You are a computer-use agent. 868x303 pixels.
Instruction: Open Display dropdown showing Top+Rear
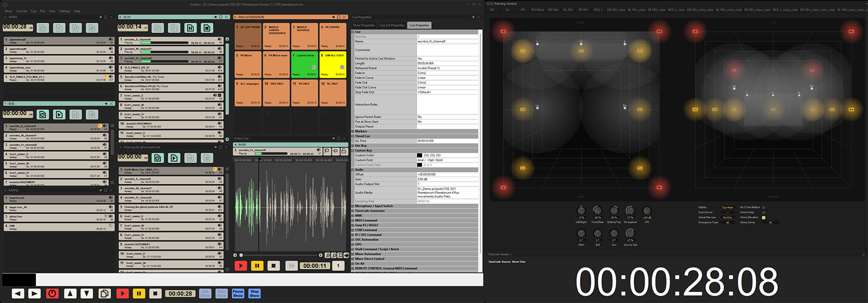pos(727,207)
